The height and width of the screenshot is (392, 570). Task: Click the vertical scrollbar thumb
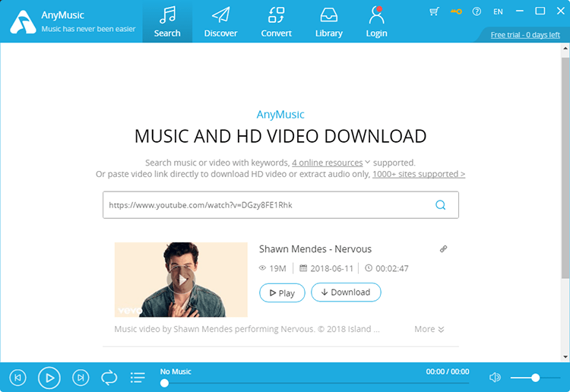coord(565,168)
